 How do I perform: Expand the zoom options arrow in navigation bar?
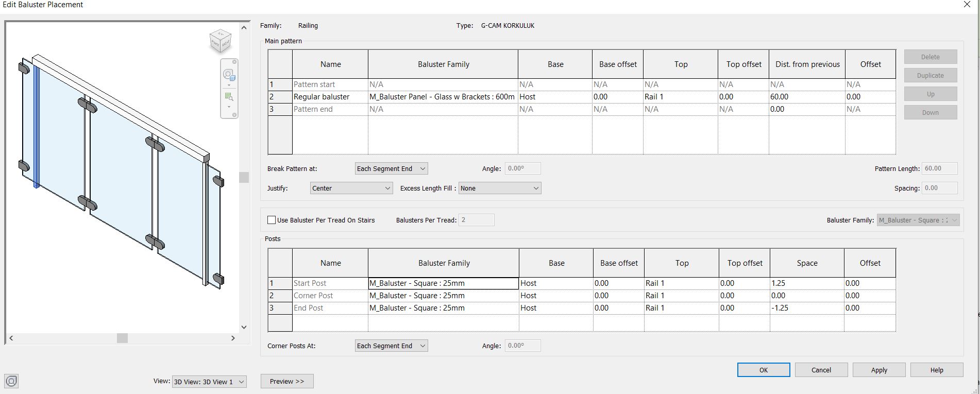[229, 107]
